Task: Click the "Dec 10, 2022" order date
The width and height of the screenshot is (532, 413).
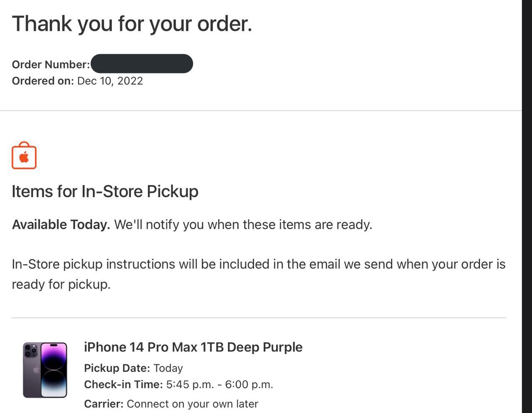Action: click(110, 81)
